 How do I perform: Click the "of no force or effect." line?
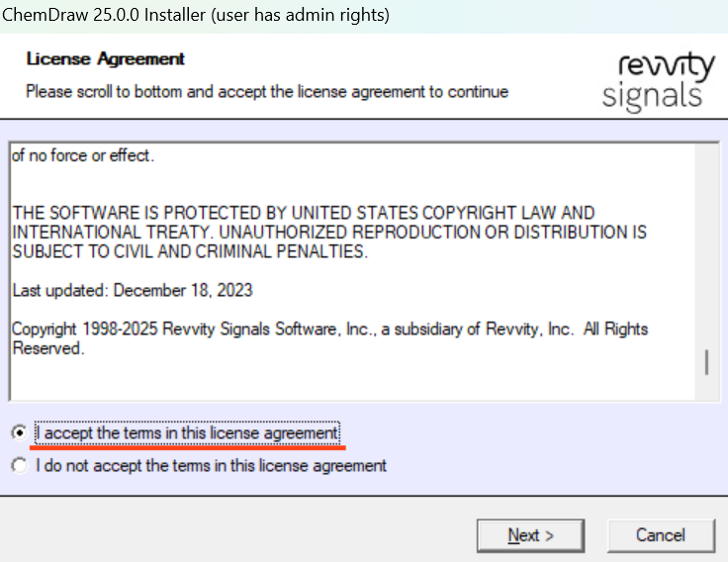tap(83, 155)
